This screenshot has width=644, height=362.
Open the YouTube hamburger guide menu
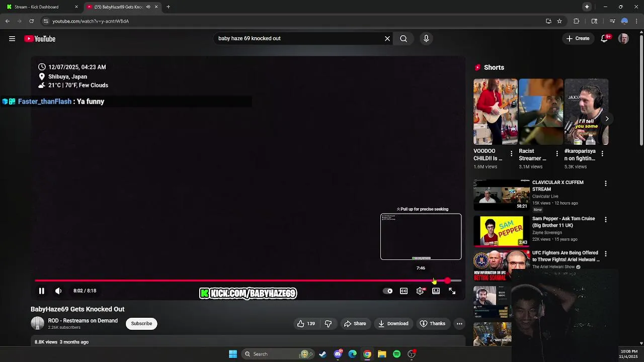coord(12,39)
